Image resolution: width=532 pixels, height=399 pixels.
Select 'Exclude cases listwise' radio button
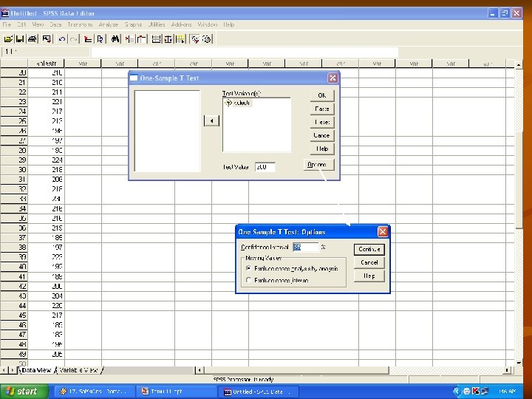[249, 280]
